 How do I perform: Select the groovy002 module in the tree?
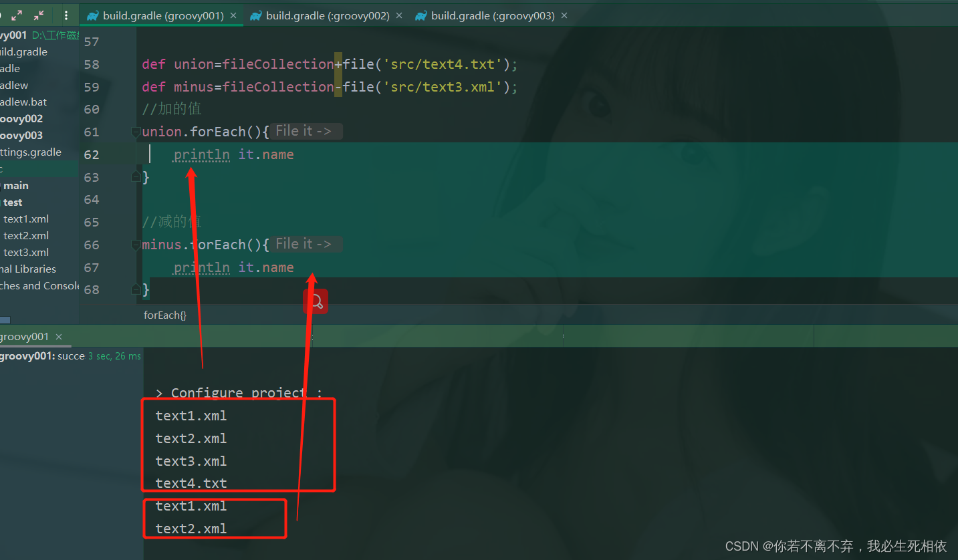[x=21, y=118]
